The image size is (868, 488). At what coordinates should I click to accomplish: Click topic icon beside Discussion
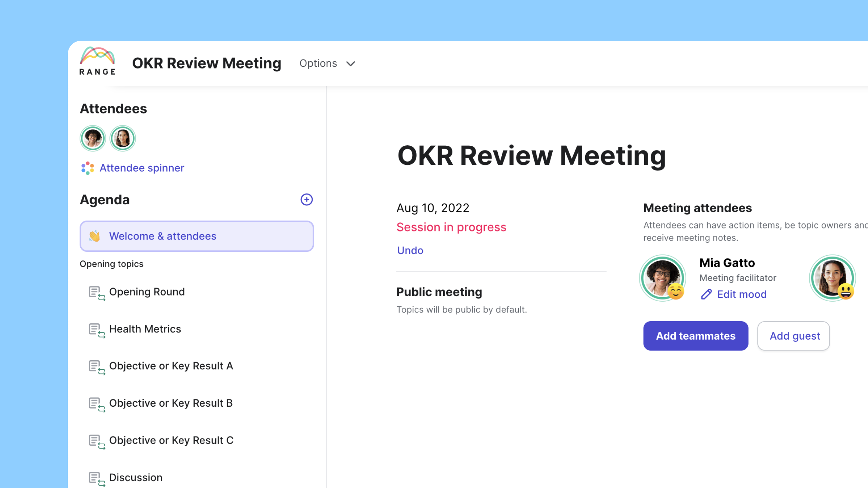[x=97, y=479]
